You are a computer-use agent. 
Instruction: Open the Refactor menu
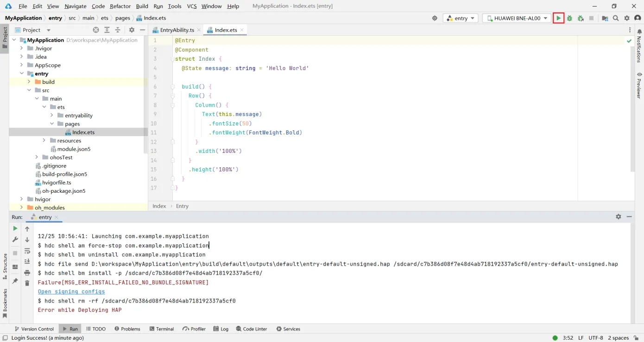click(120, 6)
